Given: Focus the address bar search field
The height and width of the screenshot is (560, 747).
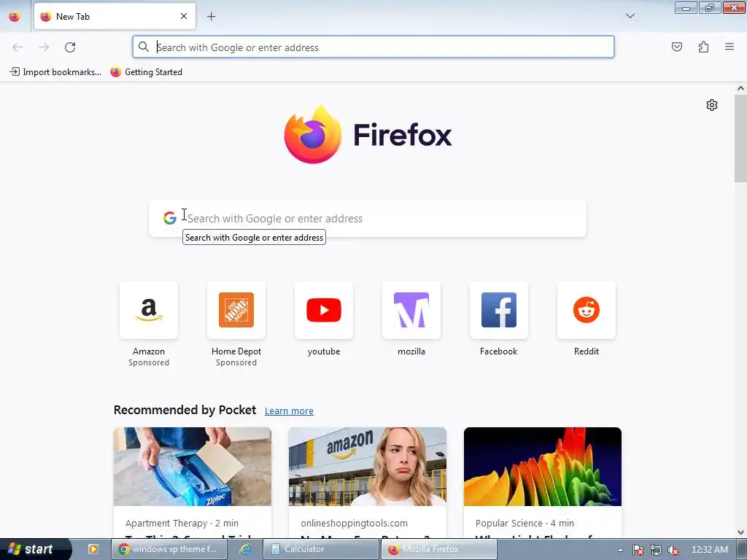Looking at the screenshot, I should pyautogui.click(x=373, y=47).
